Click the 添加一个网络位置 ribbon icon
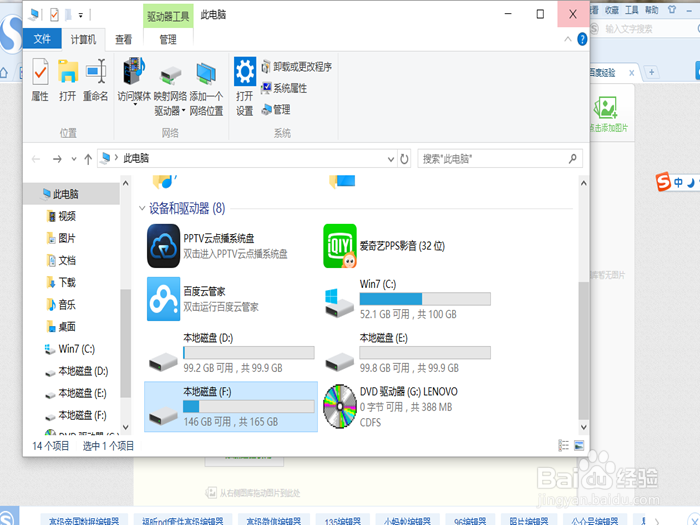The image size is (700, 525). (206, 74)
